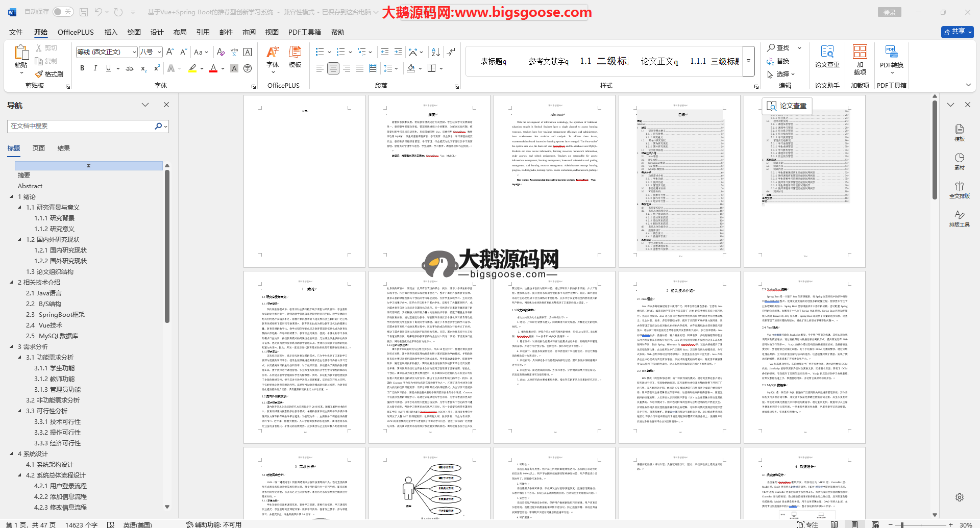Open the 论文查重 paper check tool
This screenshot has width=980, height=528.
(827, 57)
